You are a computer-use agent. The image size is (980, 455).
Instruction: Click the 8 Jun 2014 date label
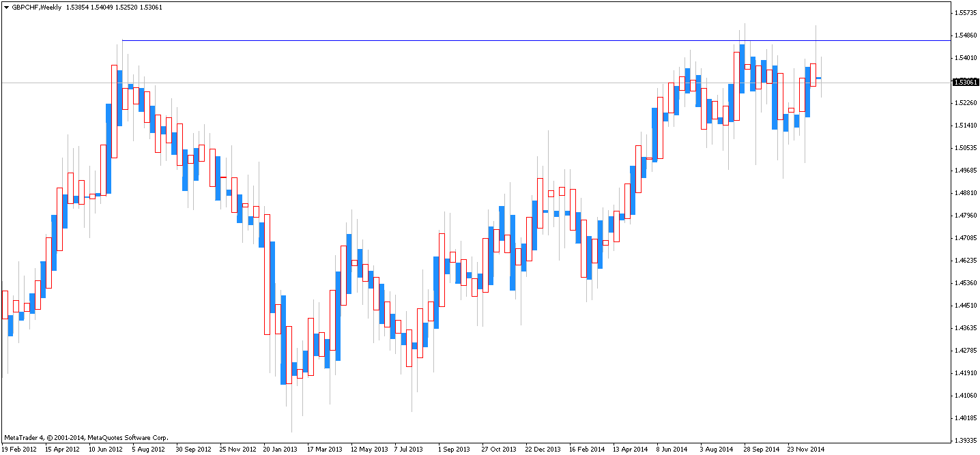pyautogui.click(x=672, y=449)
